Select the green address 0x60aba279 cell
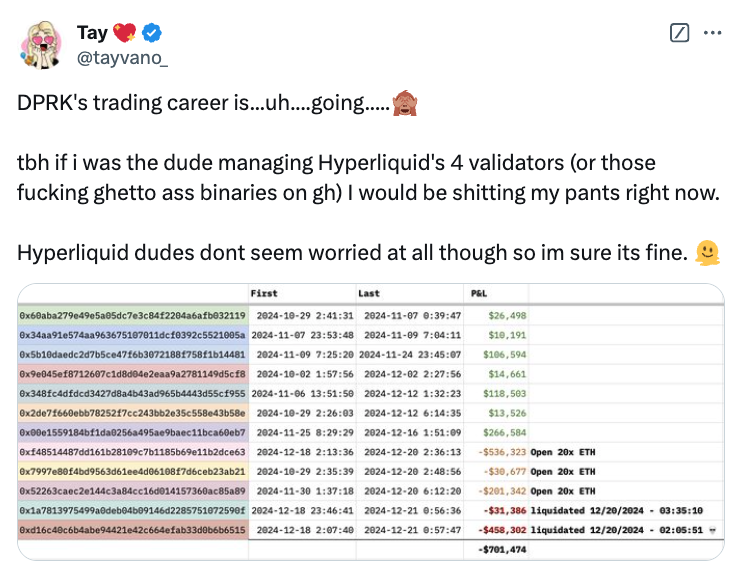 (x=133, y=316)
